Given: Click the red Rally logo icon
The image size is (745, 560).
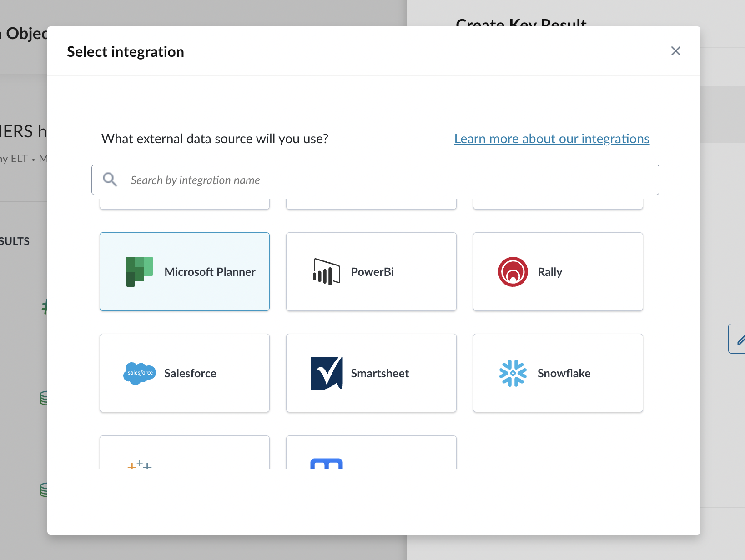Looking at the screenshot, I should 513,272.
